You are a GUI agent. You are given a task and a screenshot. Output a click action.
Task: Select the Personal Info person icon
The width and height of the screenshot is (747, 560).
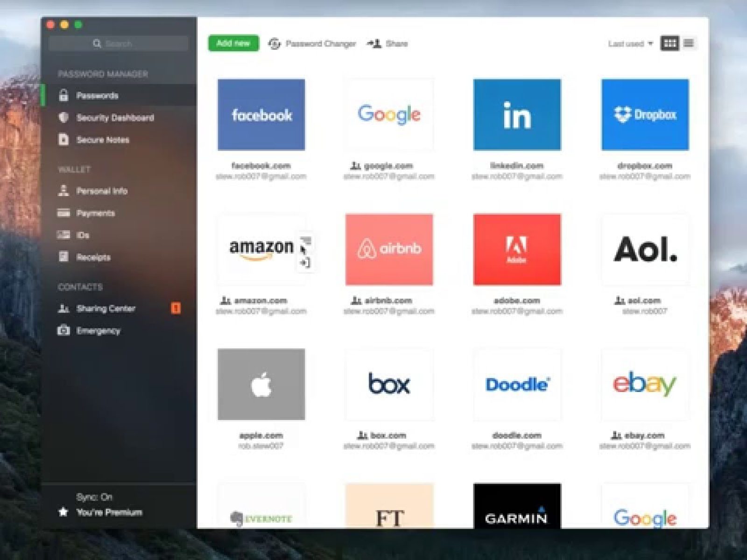(63, 190)
